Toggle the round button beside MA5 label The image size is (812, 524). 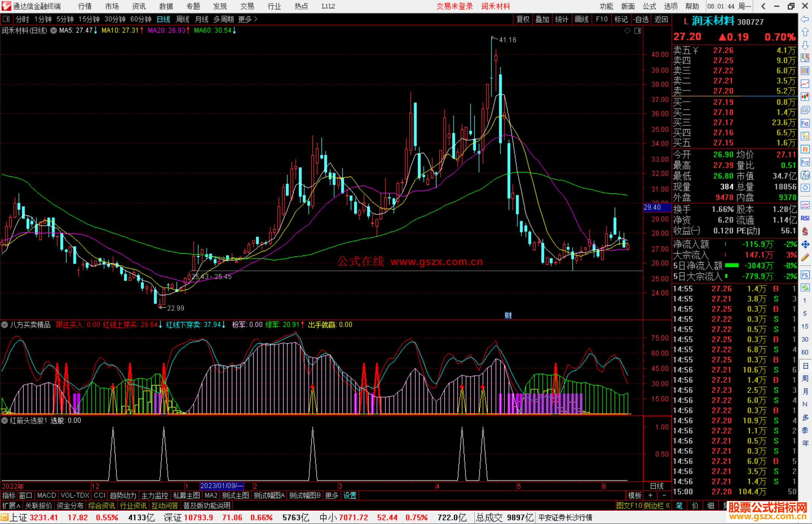54,30
